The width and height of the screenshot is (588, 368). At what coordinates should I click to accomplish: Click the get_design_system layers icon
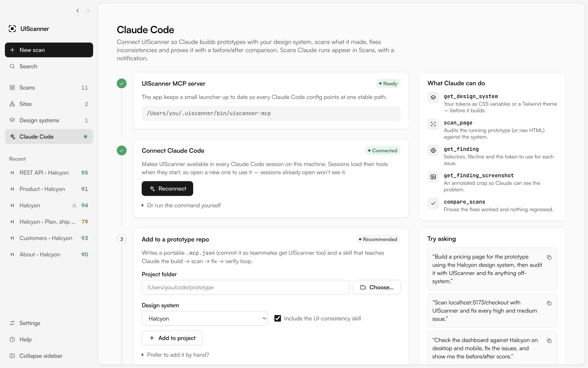pyautogui.click(x=433, y=97)
